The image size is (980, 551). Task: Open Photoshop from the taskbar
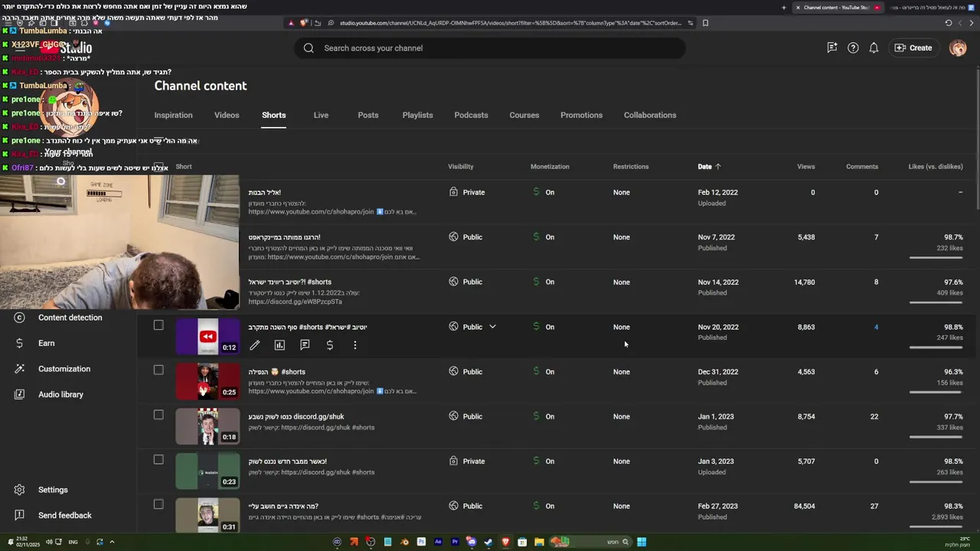pyautogui.click(x=421, y=542)
